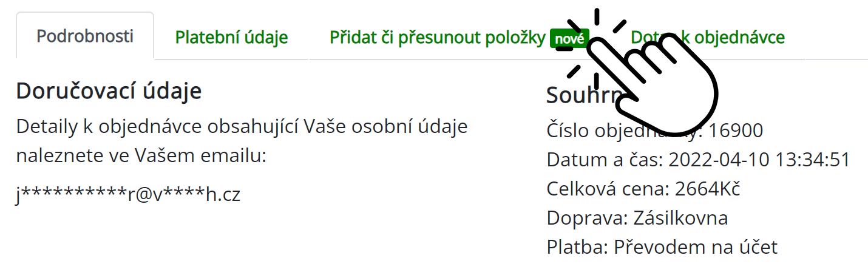Switch to the Platební údaje tab
Viewport: 868px width, 275px height.
(x=231, y=38)
